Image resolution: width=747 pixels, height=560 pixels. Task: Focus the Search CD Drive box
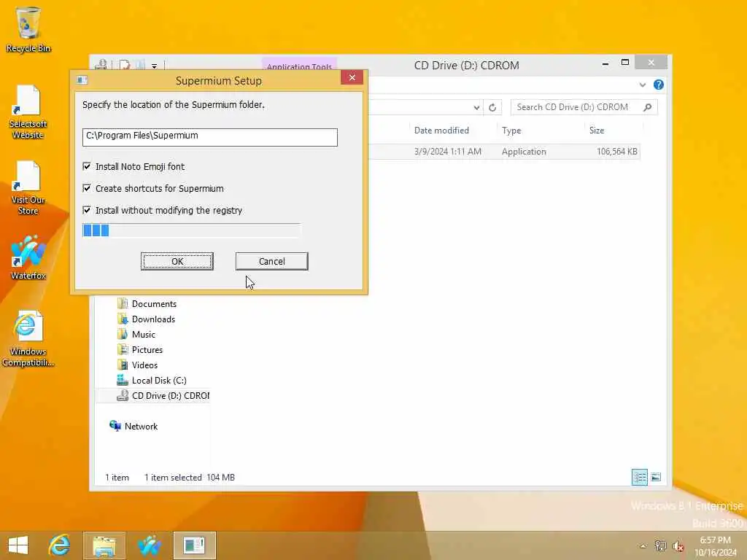[576, 107]
